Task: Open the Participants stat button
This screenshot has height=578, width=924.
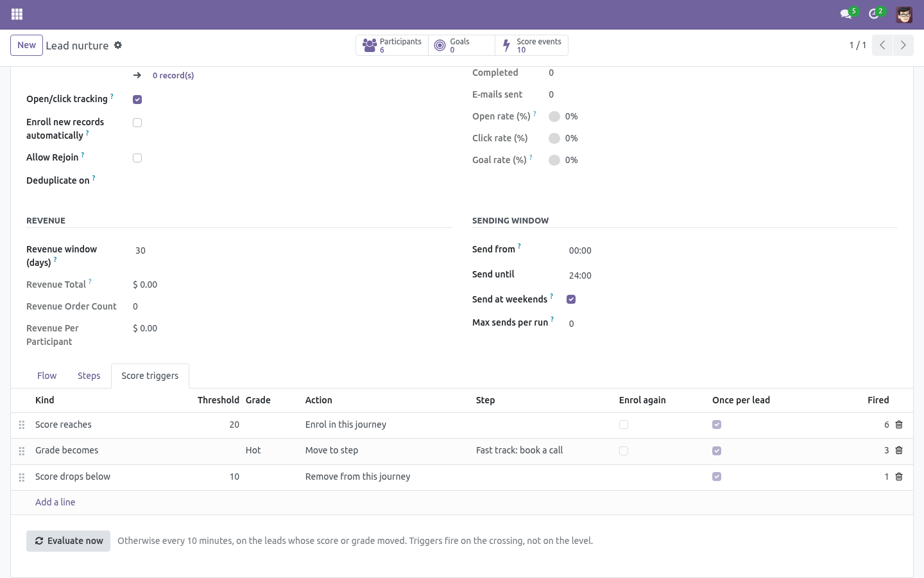Action: pos(392,45)
